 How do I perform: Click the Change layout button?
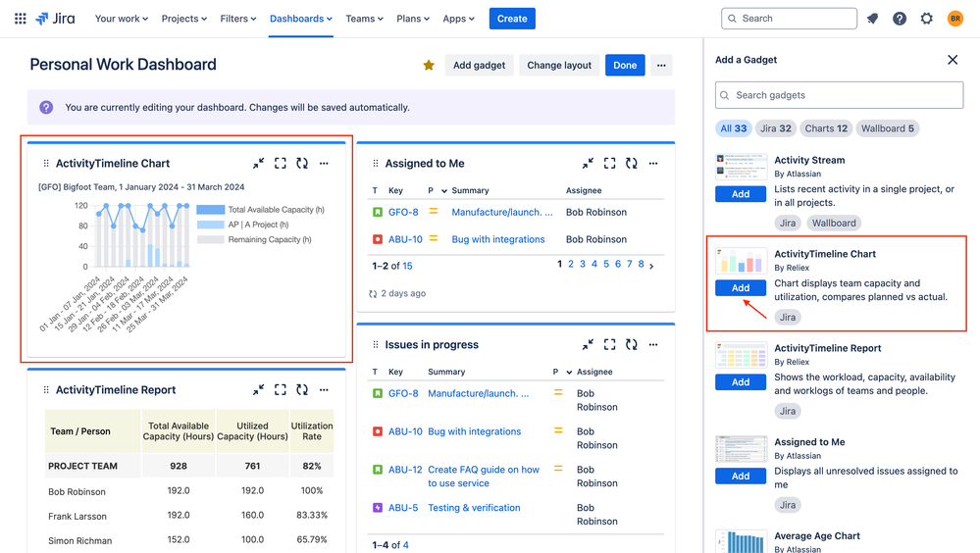pos(559,65)
